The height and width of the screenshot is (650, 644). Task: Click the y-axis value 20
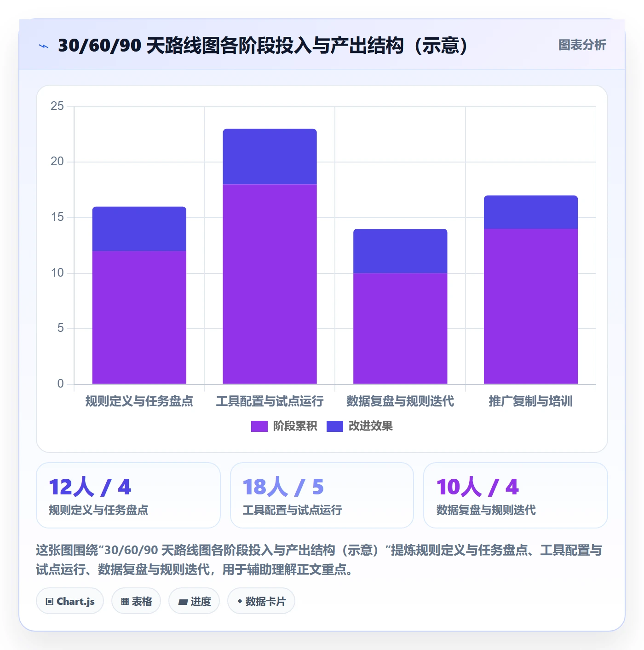coord(57,162)
